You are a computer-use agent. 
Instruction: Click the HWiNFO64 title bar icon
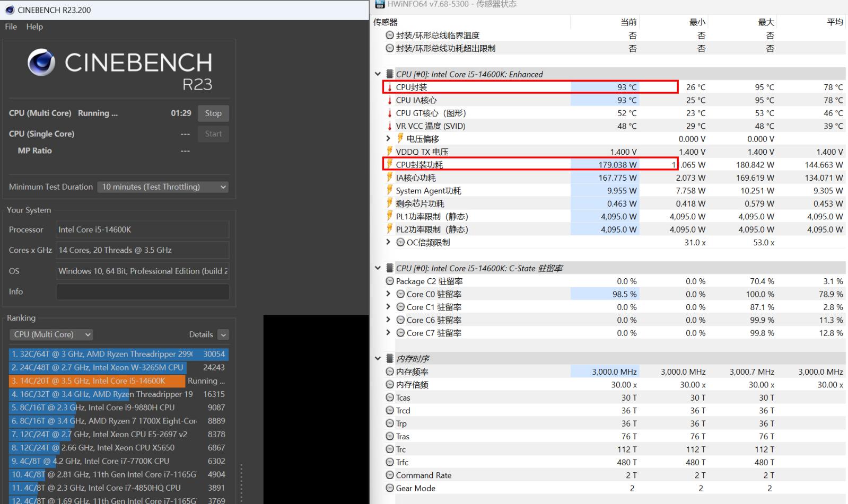380,4
